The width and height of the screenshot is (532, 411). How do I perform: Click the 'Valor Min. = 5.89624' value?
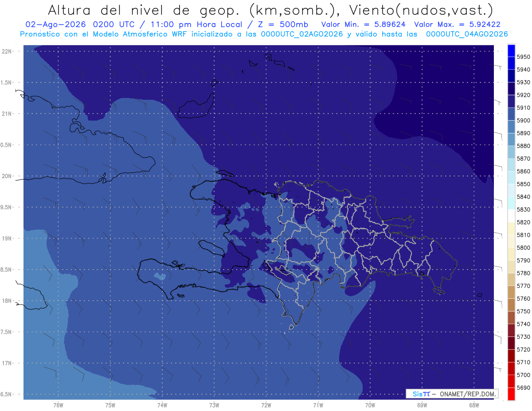click(x=363, y=25)
